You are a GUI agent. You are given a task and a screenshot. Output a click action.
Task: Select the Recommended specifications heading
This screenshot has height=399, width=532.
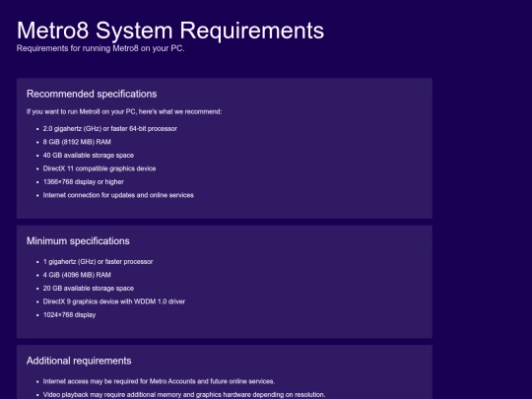tap(92, 94)
